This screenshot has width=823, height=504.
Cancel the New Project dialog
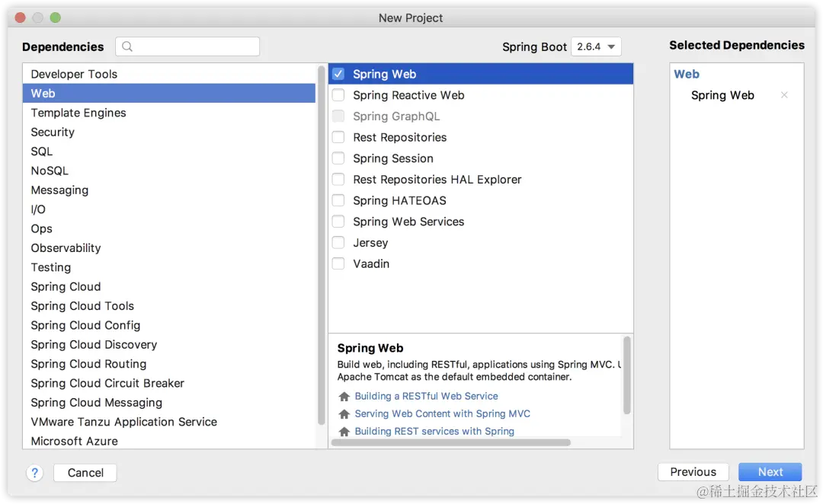(x=85, y=473)
